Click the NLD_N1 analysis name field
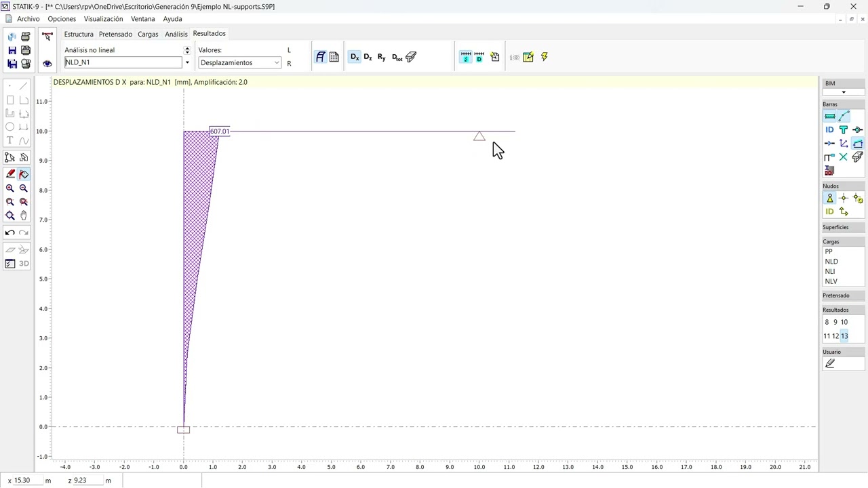Image resolution: width=868 pixels, height=488 pixels. tap(123, 62)
